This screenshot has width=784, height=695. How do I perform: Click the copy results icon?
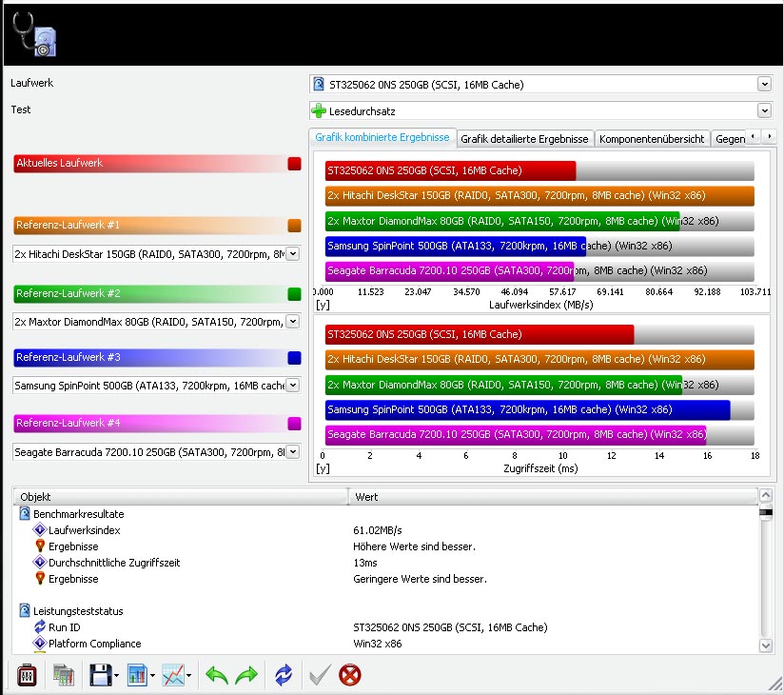64,675
